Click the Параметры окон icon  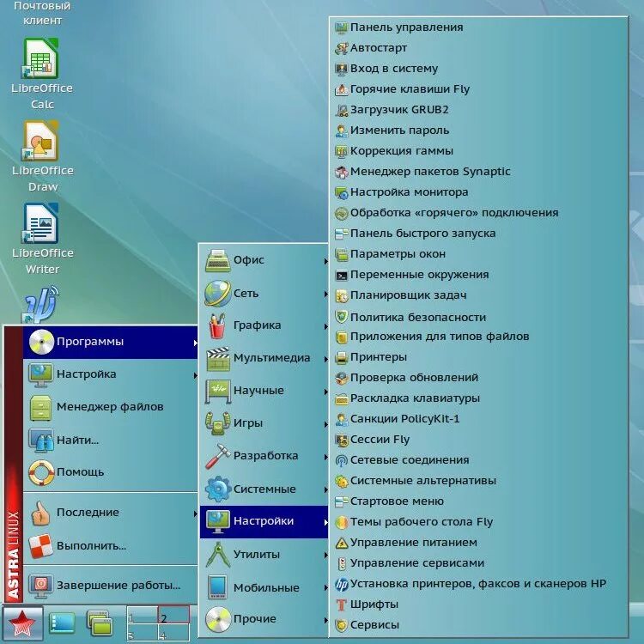point(341,254)
